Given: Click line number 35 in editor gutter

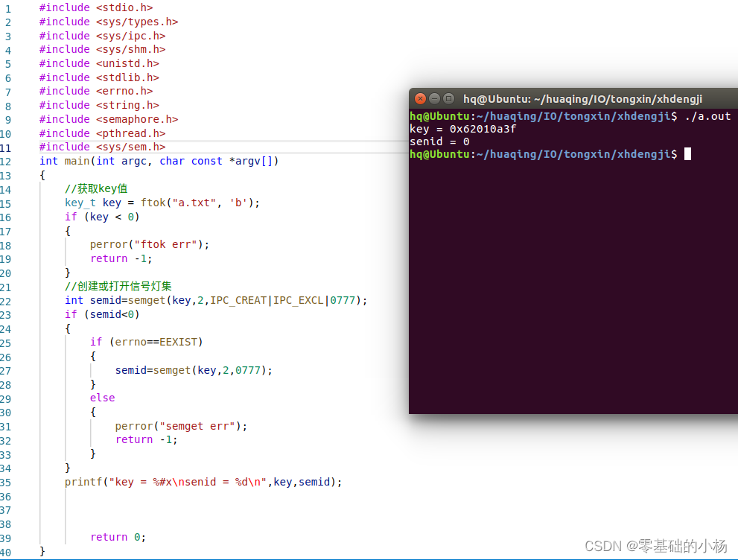Looking at the screenshot, I should pos(5,483).
